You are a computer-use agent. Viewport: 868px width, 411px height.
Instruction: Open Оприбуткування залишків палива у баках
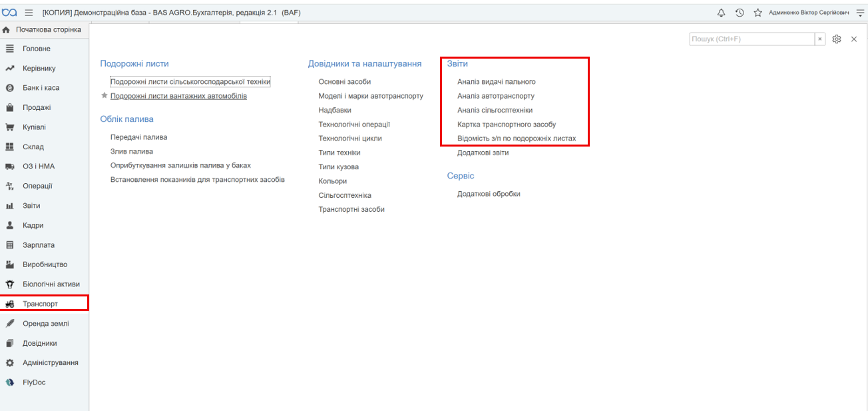coord(180,165)
